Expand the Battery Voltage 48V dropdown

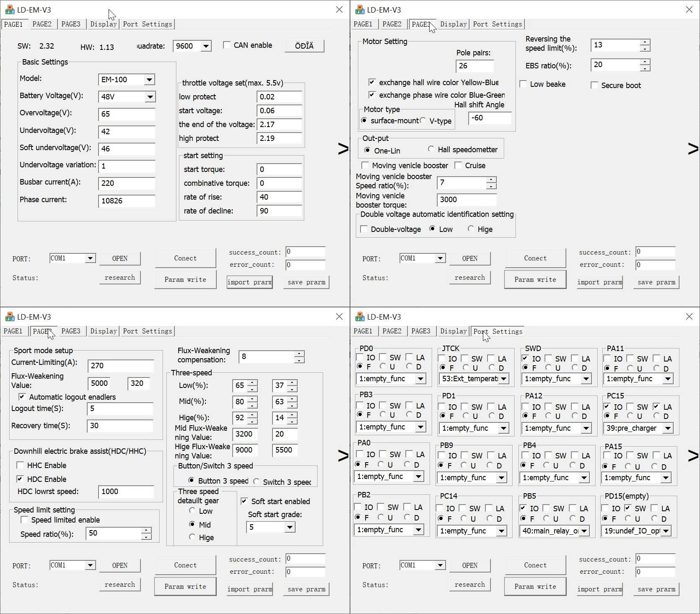coord(150,97)
